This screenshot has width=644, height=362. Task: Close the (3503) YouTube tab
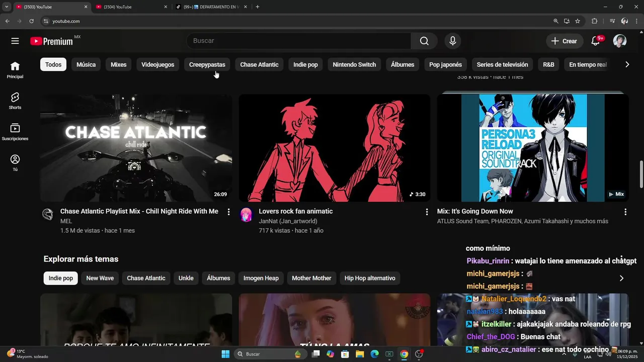coord(86,7)
